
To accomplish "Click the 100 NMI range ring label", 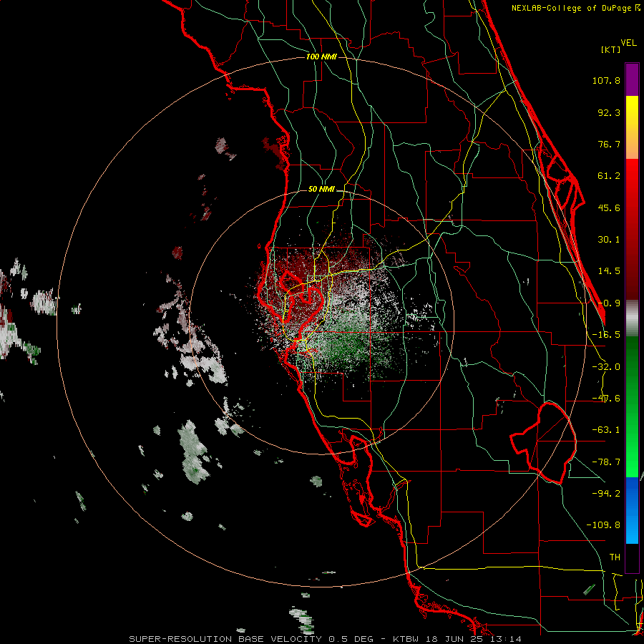I will pos(321,57).
